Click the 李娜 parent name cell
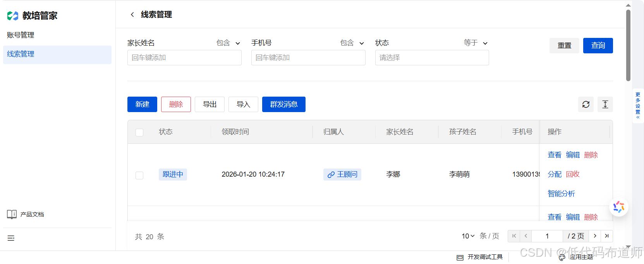Viewport: 644px width, 264px height. coord(393,174)
